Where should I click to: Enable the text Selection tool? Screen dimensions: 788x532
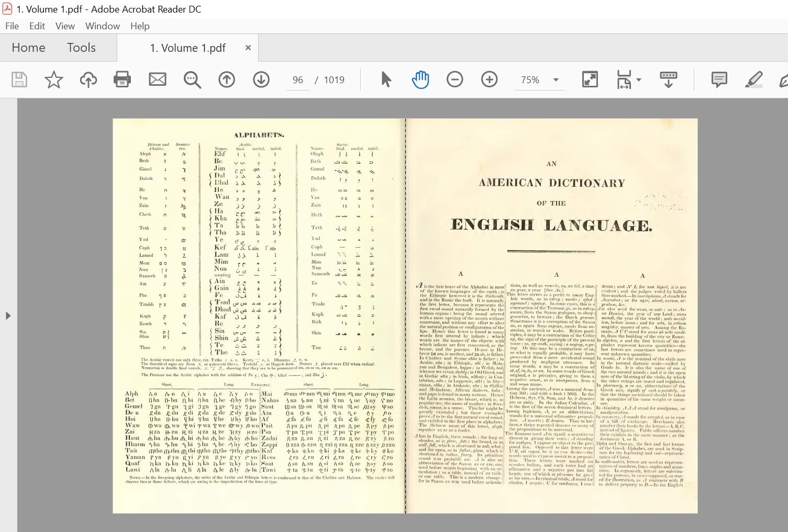(x=385, y=80)
